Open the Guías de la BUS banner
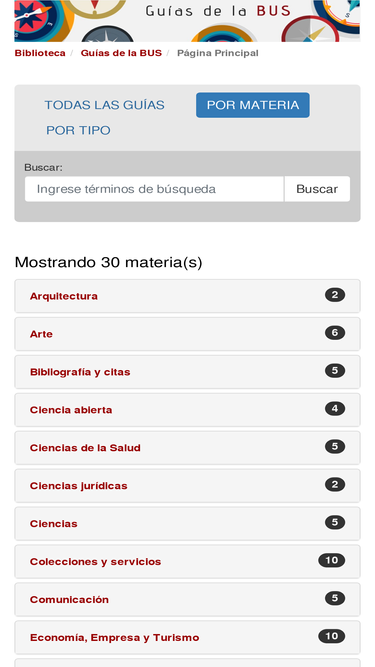Image resolution: width=375 pixels, height=667 pixels. coord(187,20)
